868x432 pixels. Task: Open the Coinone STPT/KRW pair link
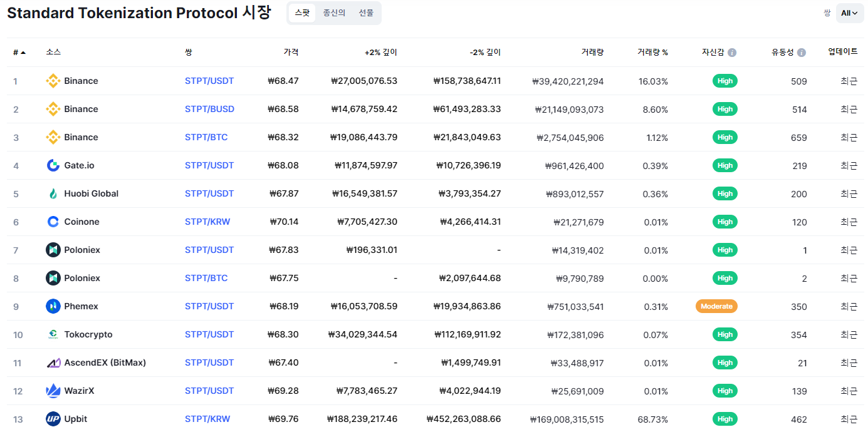207,222
